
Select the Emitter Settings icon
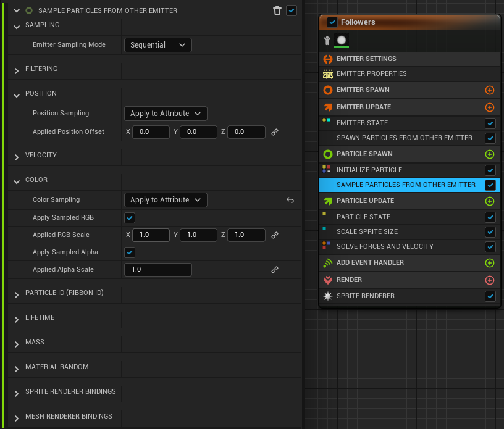[x=327, y=57]
